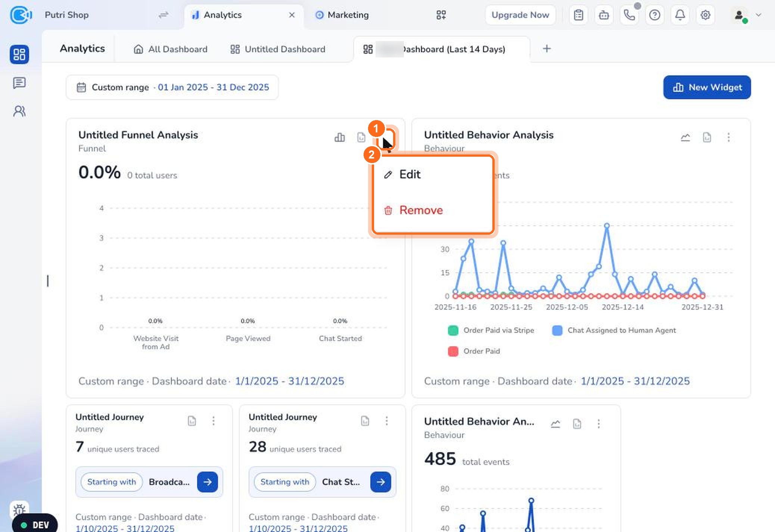The height and width of the screenshot is (532, 775).
Task: Expand the user profile dropdown arrow
Action: [x=759, y=15]
